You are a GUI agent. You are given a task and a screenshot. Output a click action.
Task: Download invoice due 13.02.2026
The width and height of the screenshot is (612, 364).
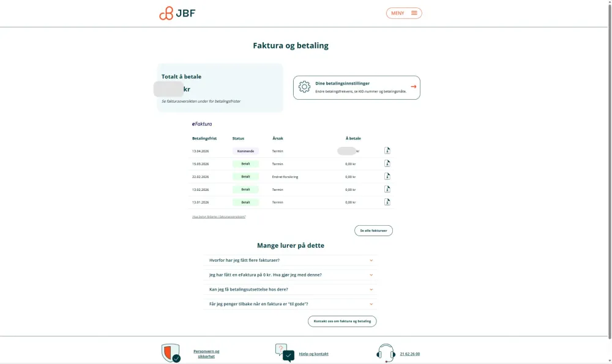click(387, 189)
